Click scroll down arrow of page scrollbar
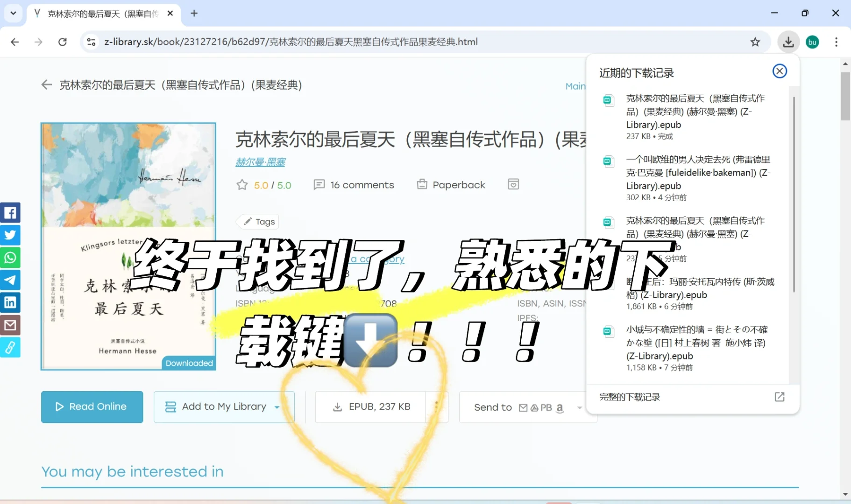Screen dimensions: 851x504 click(845, 494)
